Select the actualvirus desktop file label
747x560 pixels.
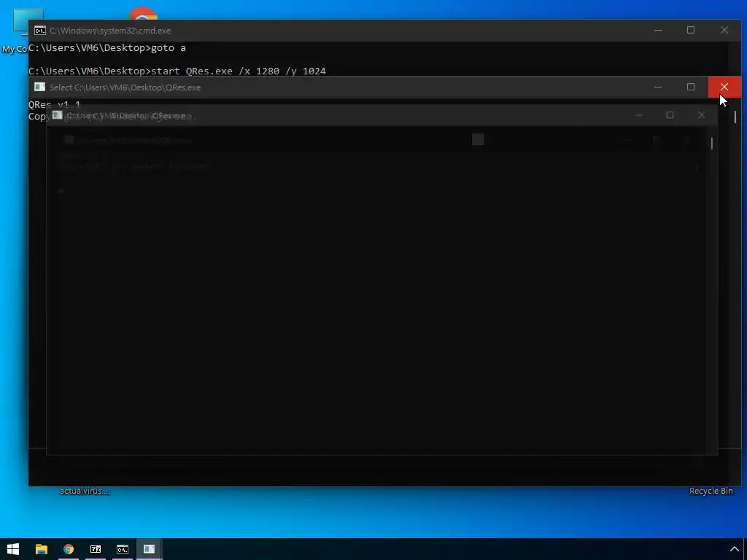(x=85, y=491)
